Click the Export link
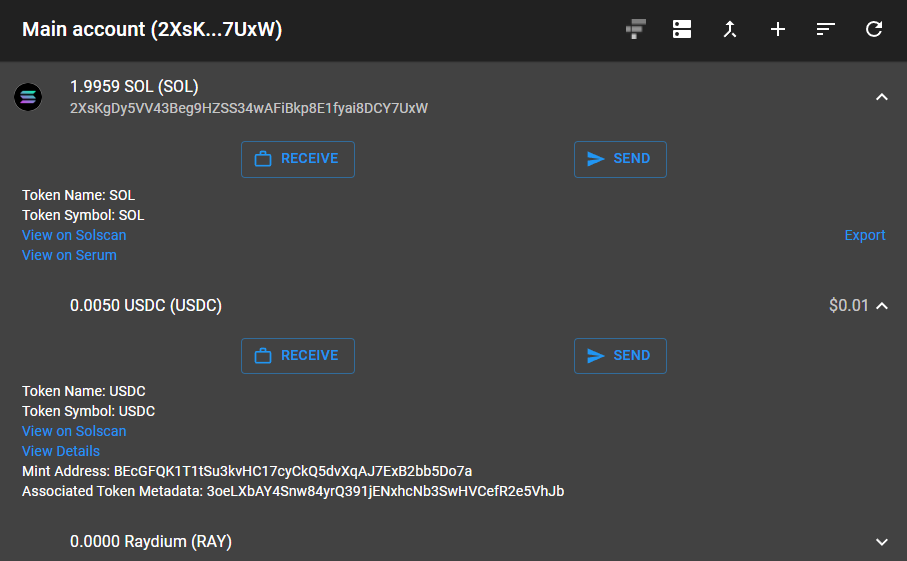This screenshot has width=907, height=561. (x=865, y=235)
